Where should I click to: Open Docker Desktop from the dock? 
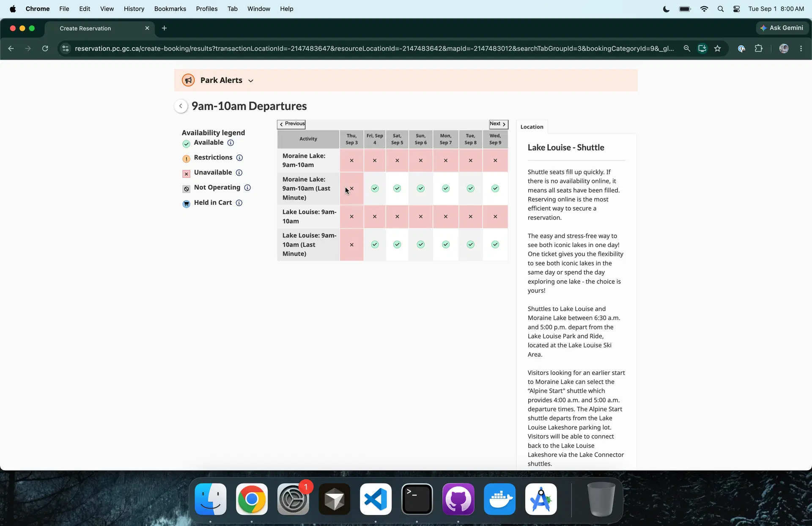(x=499, y=499)
